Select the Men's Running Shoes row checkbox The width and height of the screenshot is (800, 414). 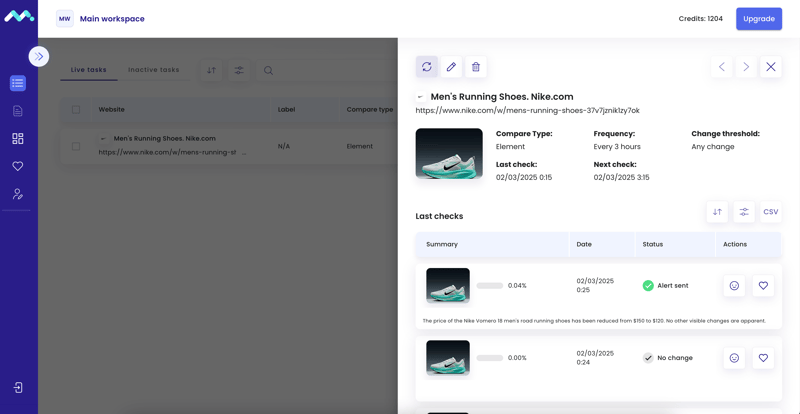pyautogui.click(x=76, y=146)
